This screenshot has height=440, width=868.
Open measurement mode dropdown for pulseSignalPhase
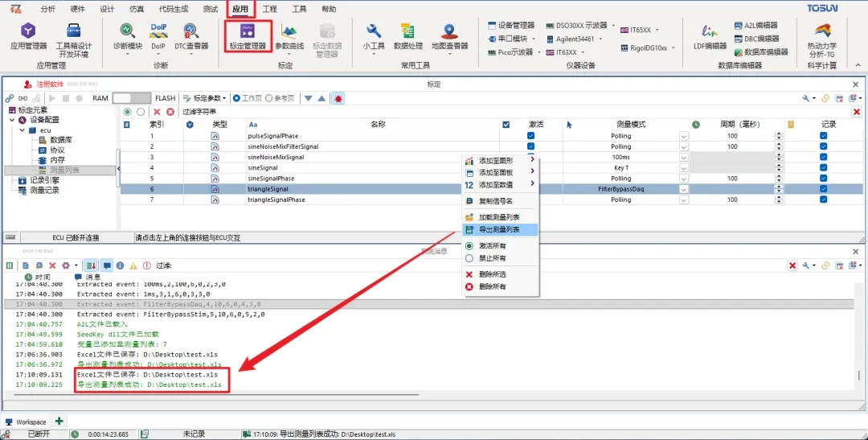tap(684, 136)
